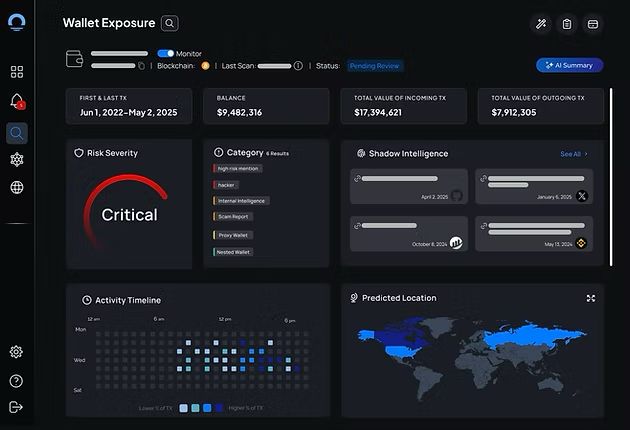630x430 pixels.
Task: Open the globe icon in sidebar
Action: click(16, 187)
